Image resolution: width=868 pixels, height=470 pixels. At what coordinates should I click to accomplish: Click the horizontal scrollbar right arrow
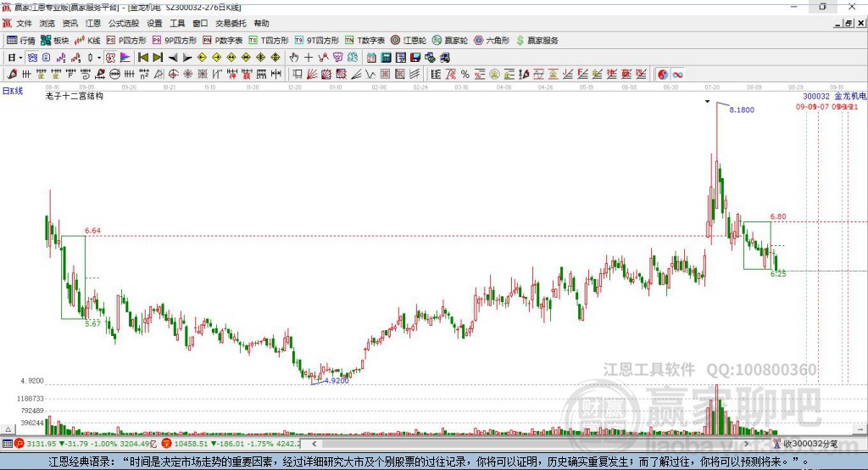(x=746, y=444)
